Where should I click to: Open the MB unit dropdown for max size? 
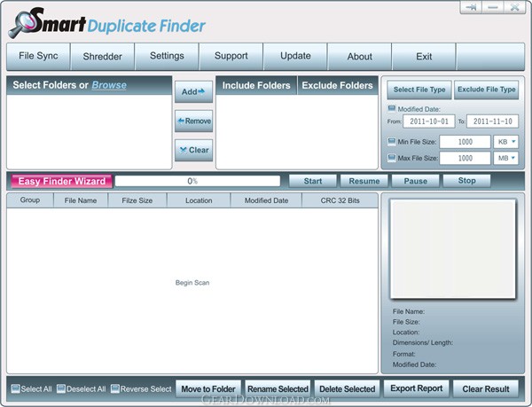pyautogui.click(x=506, y=158)
